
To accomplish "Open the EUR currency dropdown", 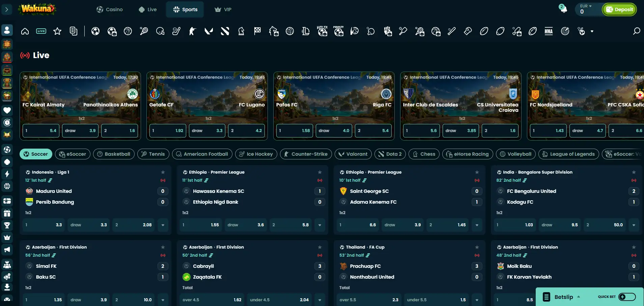I will click(x=586, y=6).
